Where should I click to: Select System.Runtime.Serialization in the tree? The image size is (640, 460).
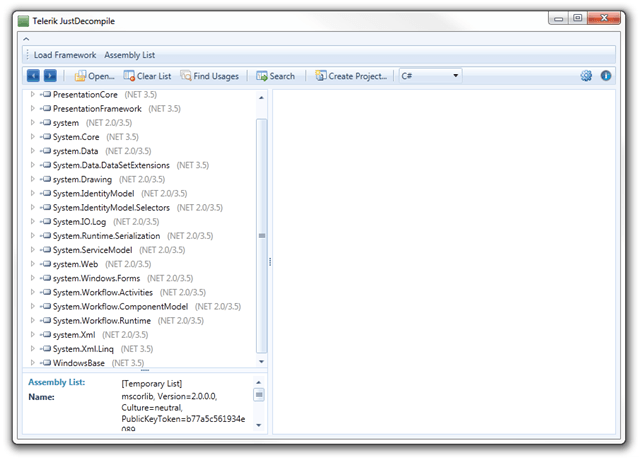pyautogui.click(x=107, y=236)
